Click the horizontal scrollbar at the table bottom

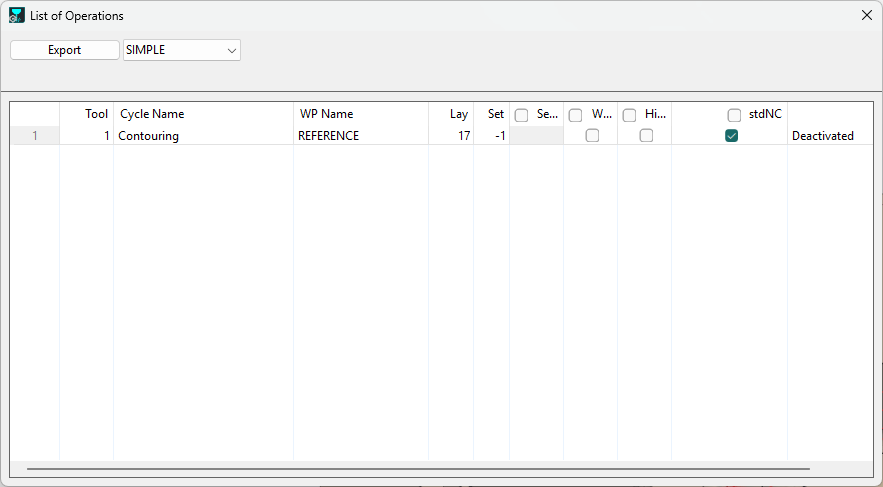[418, 468]
